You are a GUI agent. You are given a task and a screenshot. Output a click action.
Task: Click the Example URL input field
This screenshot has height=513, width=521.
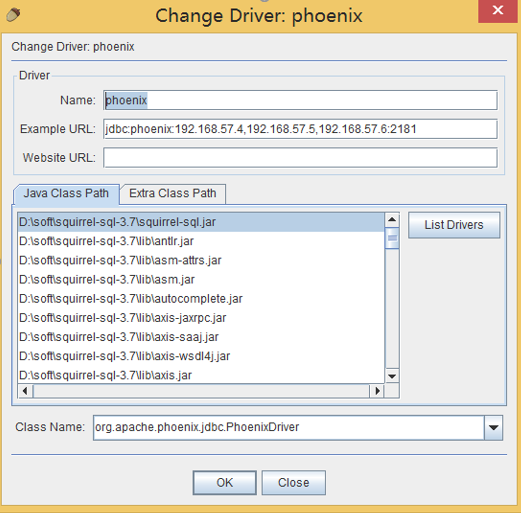tap(300, 129)
